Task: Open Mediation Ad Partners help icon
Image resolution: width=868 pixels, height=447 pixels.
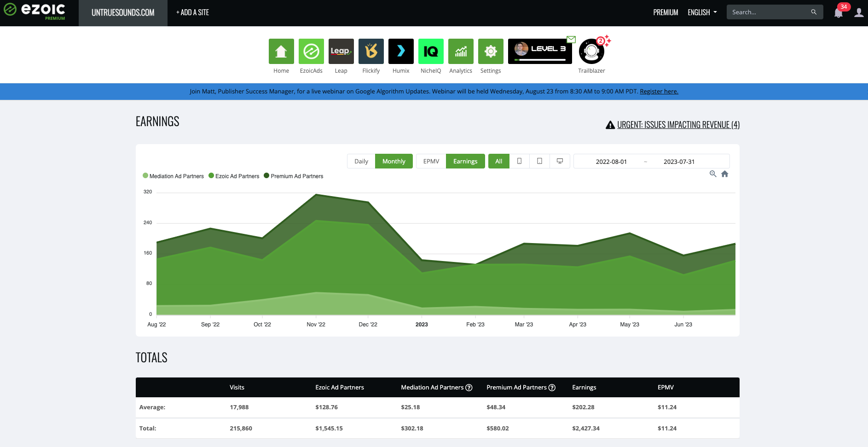Action: [469, 388]
